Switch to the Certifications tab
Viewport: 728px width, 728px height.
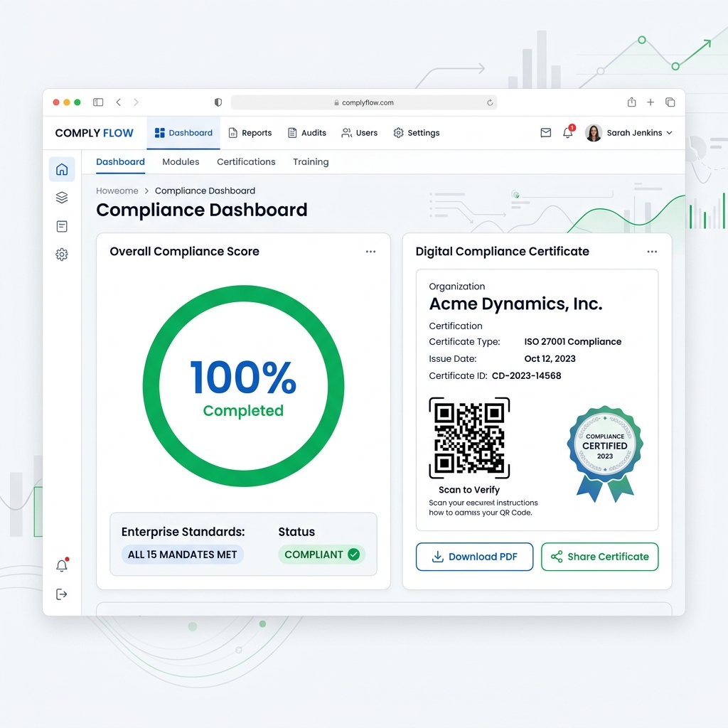click(x=246, y=162)
